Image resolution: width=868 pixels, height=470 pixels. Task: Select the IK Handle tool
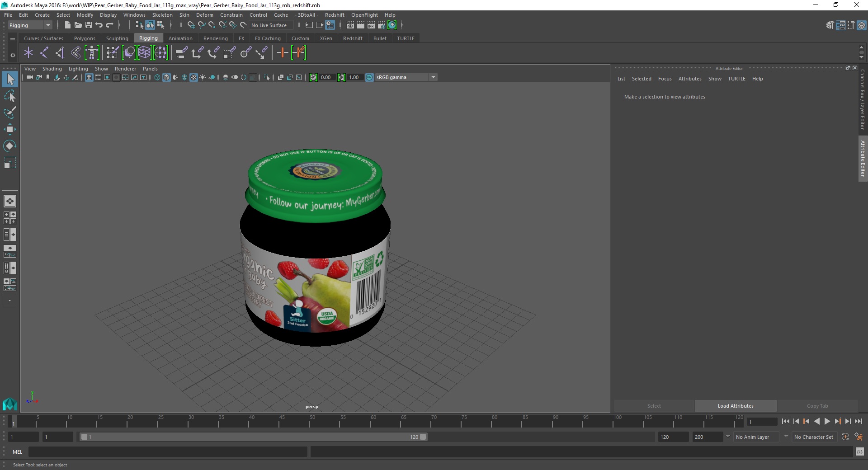pyautogui.click(x=60, y=53)
